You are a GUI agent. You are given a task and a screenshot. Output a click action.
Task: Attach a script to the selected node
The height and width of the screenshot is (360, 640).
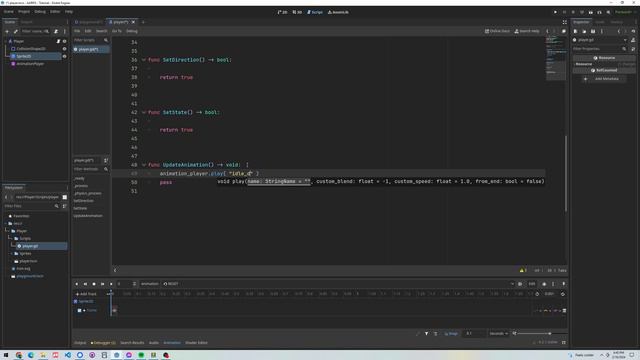coord(56,31)
